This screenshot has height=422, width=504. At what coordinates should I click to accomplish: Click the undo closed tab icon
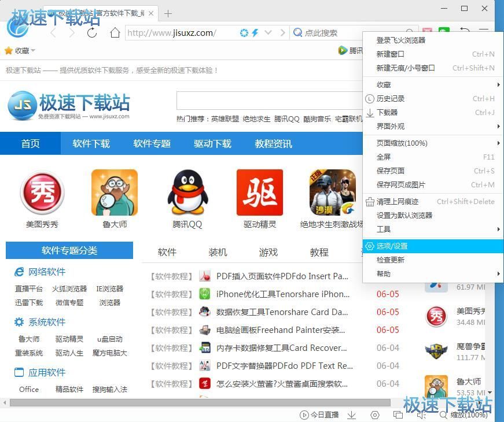pyautogui.click(x=465, y=31)
